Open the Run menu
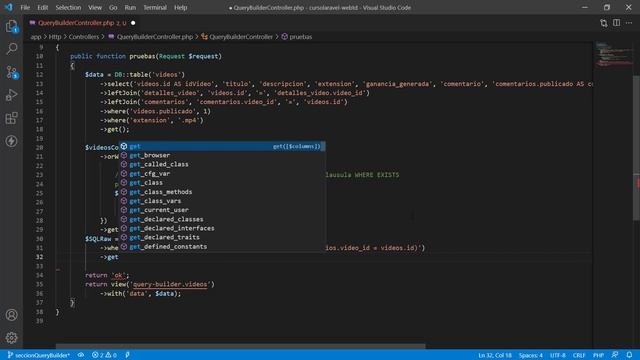This screenshot has height=360, width=640. point(130,7)
